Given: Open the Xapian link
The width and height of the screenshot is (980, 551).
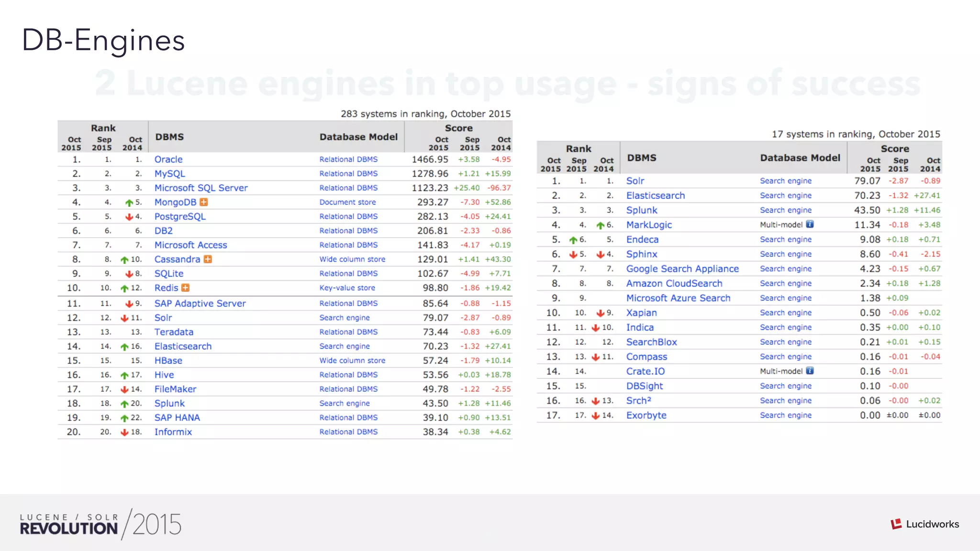Looking at the screenshot, I should click(x=642, y=313).
